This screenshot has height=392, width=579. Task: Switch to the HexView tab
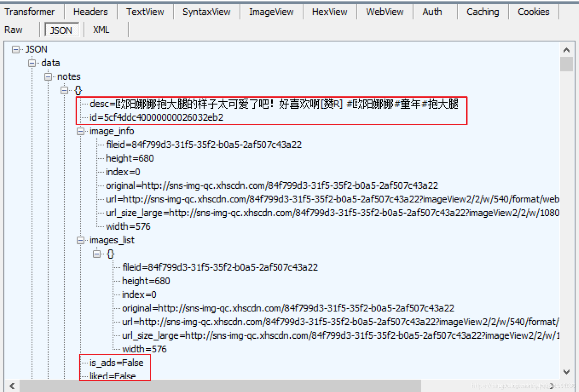pyautogui.click(x=330, y=12)
